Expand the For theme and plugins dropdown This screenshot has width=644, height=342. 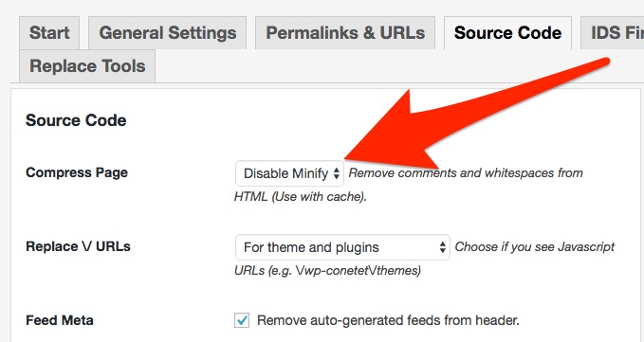tap(342, 247)
